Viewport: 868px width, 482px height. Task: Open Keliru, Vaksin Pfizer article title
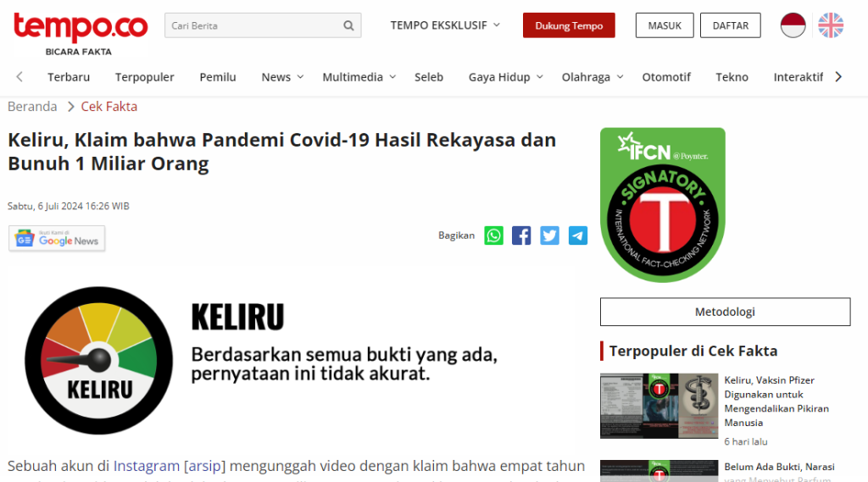[x=776, y=402]
